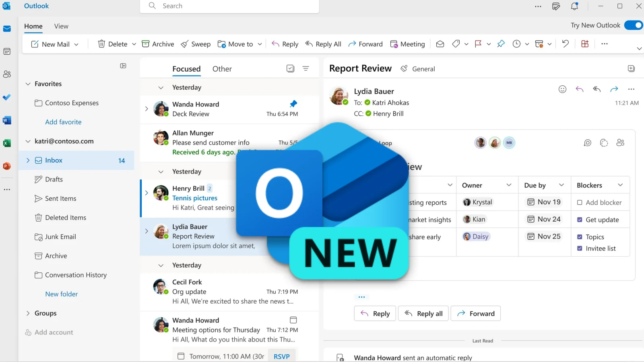Image resolution: width=644 pixels, height=362 pixels.
Task: Click the pin icon in toolbar
Action: [501, 44]
